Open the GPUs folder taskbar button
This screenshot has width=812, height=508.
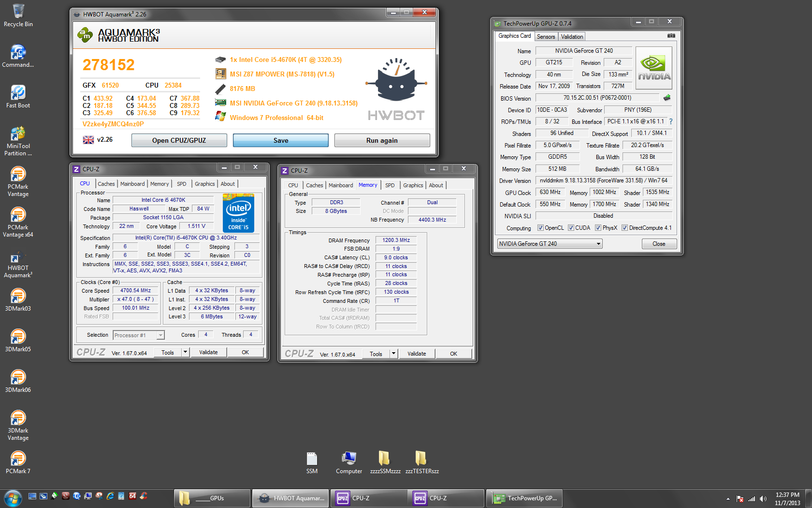tap(213, 498)
